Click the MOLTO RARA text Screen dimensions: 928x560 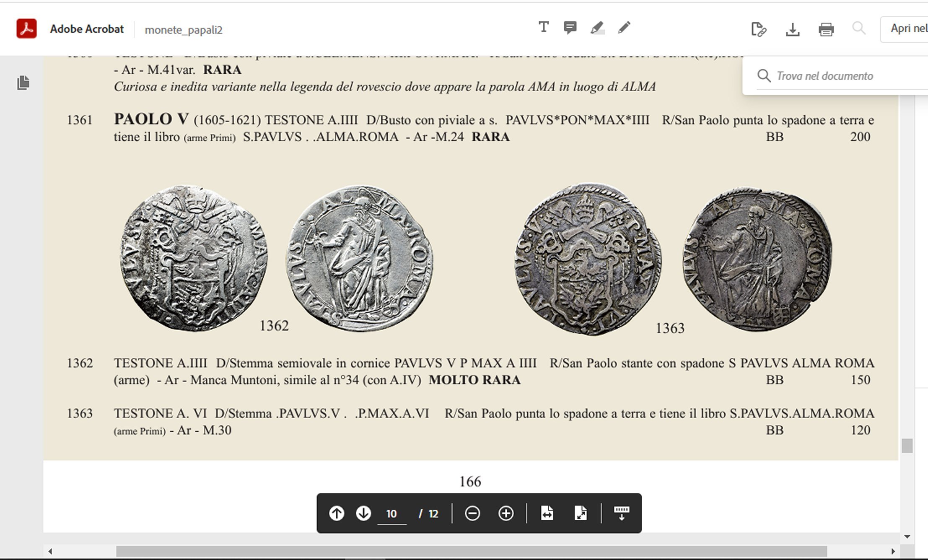[474, 380]
